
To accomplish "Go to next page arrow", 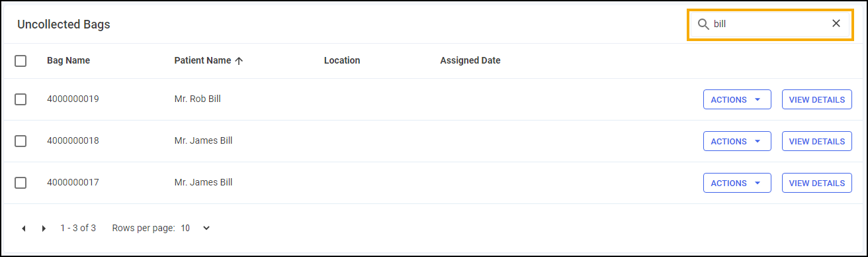I will [44, 229].
